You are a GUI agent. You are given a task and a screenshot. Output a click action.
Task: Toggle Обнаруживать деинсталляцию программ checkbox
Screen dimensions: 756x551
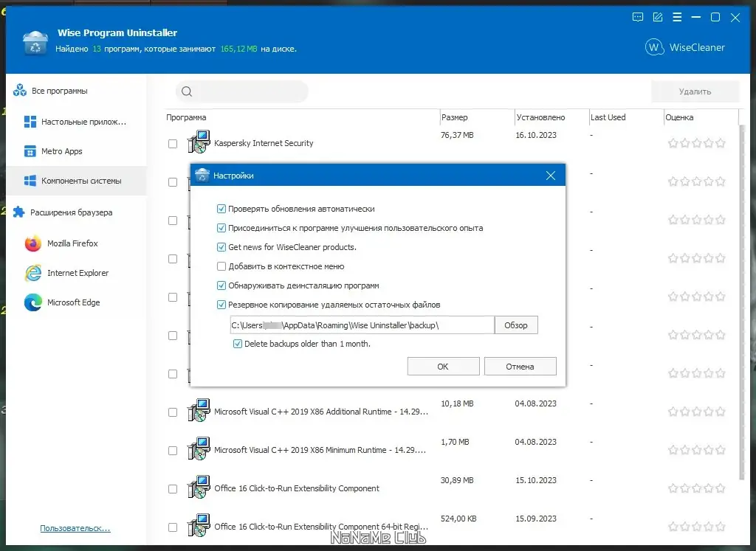click(221, 285)
